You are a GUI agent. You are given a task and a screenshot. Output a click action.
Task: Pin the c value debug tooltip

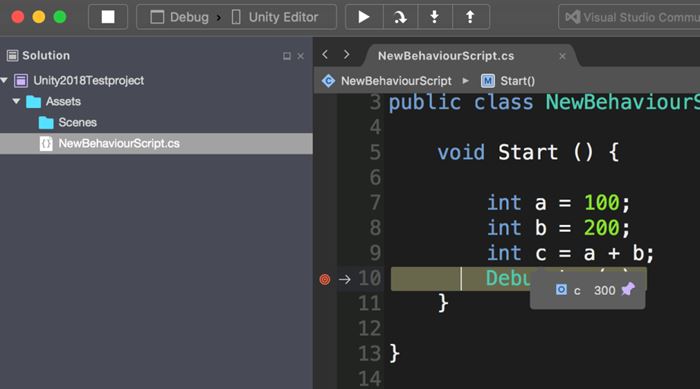point(628,289)
